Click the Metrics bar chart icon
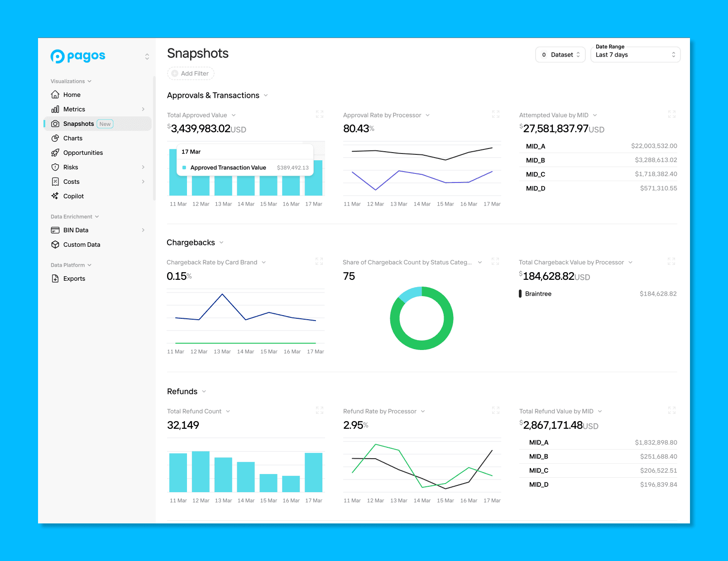The width and height of the screenshot is (728, 561). 55,109
